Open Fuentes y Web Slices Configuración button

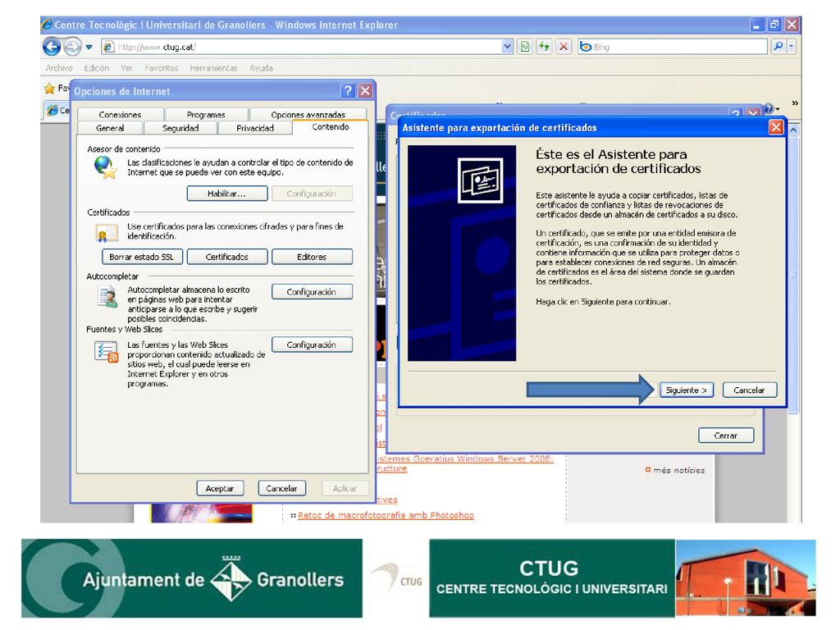tap(312, 345)
